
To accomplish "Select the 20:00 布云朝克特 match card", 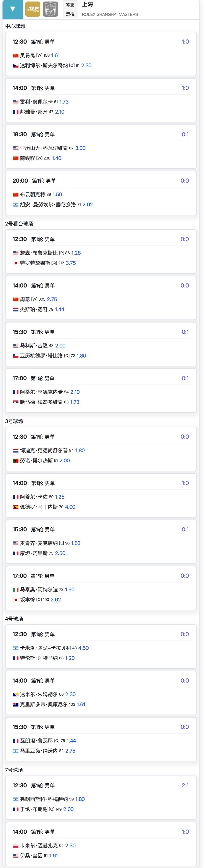I will pyautogui.click(x=101, y=193).
